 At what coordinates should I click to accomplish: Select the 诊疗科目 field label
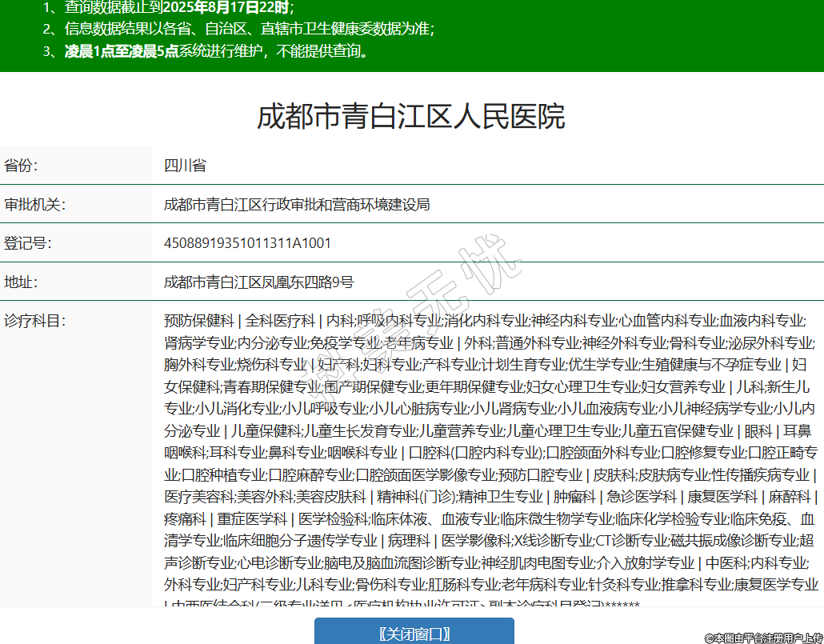pos(34,321)
